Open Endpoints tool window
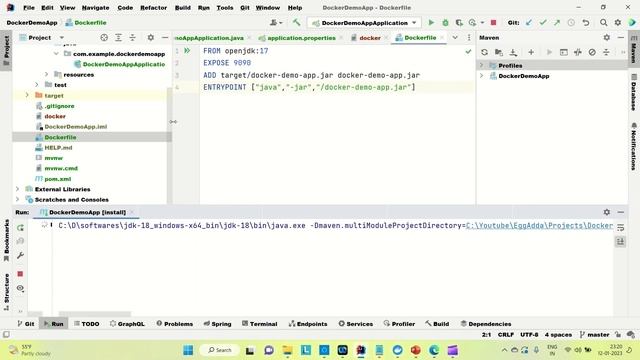640x360 pixels. [x=308, y=324]
